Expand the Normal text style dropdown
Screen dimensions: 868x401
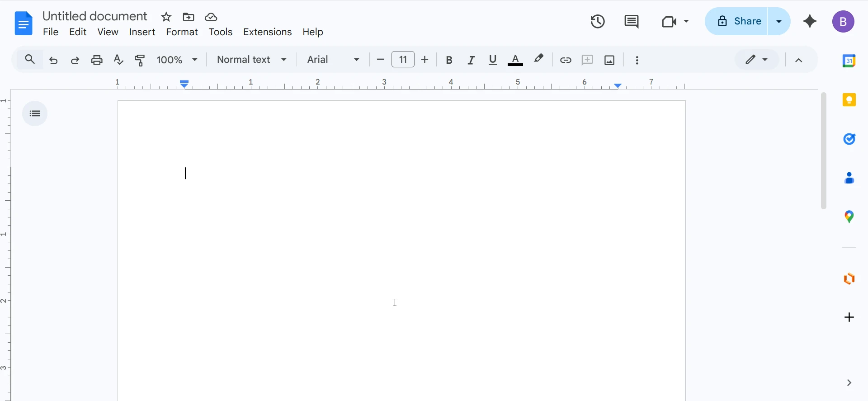tap(252, 60)
